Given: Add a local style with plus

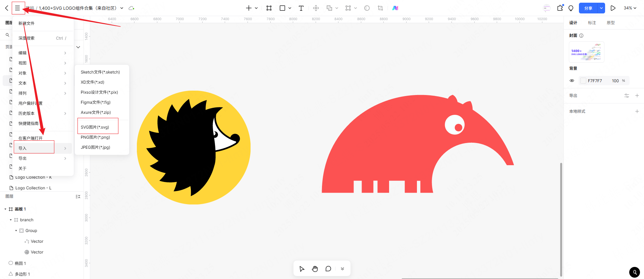Looking at the screenshot, I should pyautogui.click(x=637, y=111).
